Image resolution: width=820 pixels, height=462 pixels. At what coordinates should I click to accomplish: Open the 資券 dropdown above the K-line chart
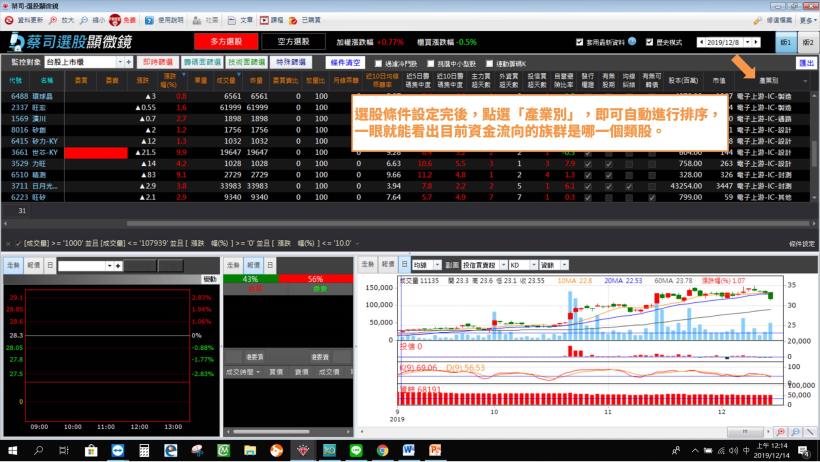click(564, 265)
